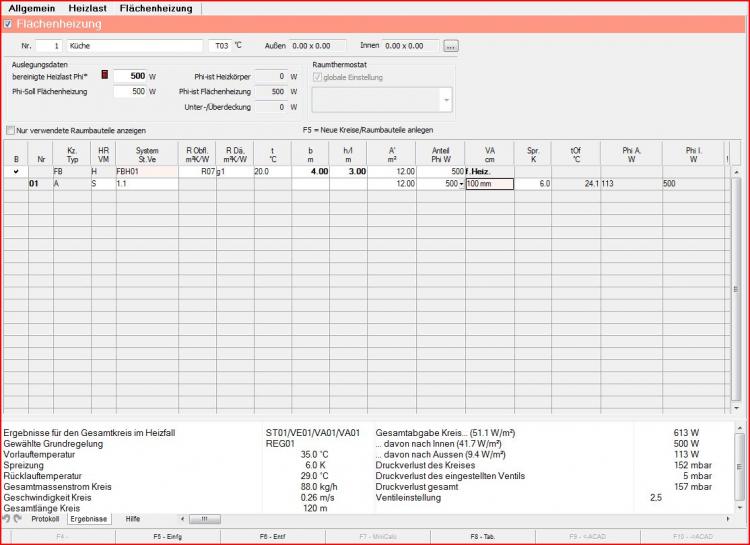Image resolution: width=750 pixels, height=545 pixels.
Task: Click the horizontal scrollbar right arrow
Action: (728, 519)
